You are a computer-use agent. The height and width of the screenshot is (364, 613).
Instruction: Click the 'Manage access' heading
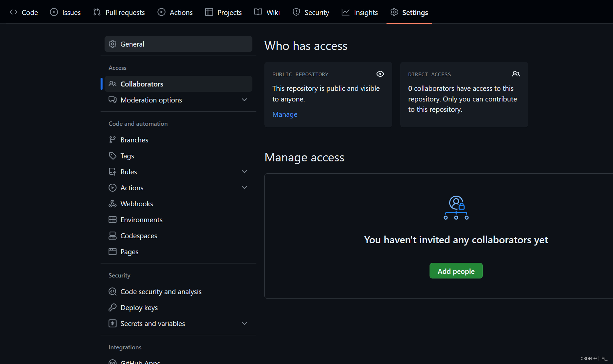click(304, 157)
